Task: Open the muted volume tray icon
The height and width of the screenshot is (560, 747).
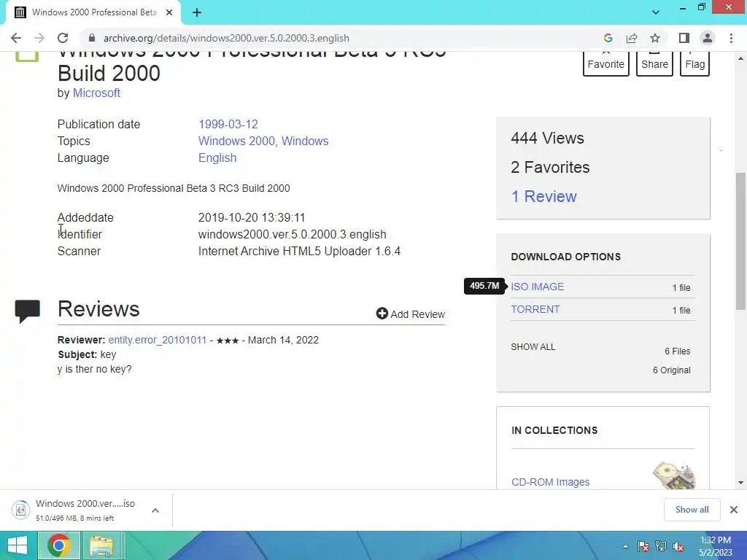Action: click(678, 546)
